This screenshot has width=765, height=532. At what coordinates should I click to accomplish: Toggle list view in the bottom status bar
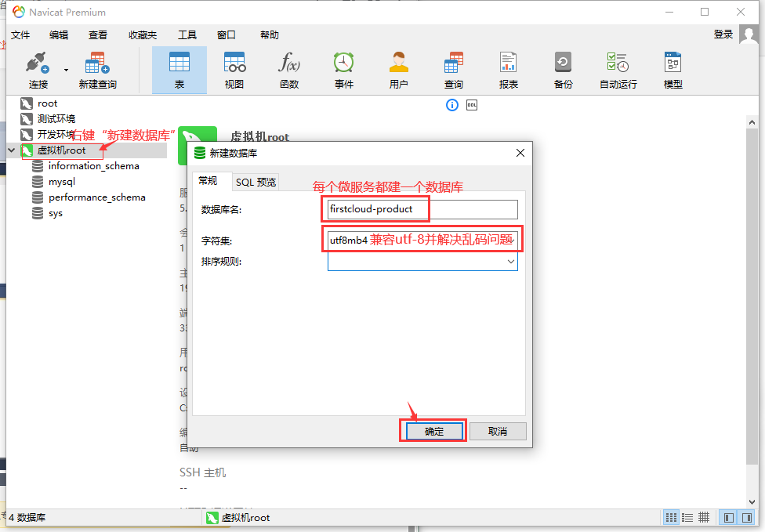click(687, 517)
